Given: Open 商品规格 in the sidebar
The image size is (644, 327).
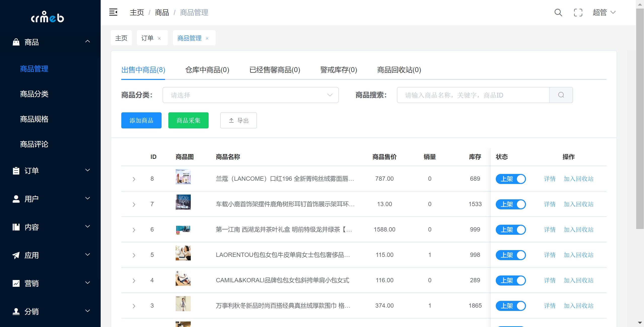Looking at the screenshot, I should [34, 119].
